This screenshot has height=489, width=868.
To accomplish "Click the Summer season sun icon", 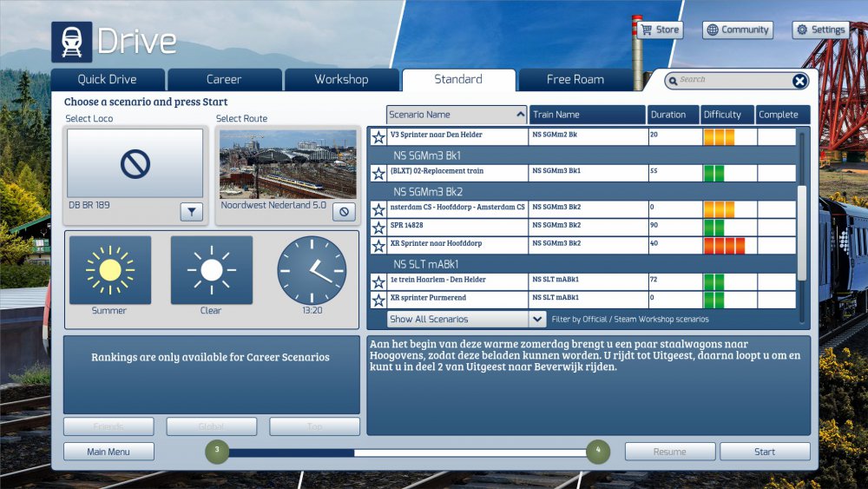I will (x=109, y=270).
